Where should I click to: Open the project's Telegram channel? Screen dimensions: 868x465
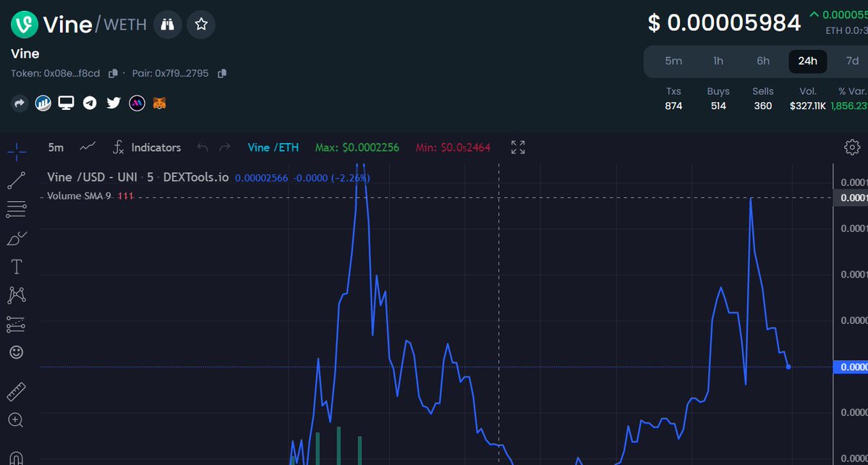[x=90, y=103]
